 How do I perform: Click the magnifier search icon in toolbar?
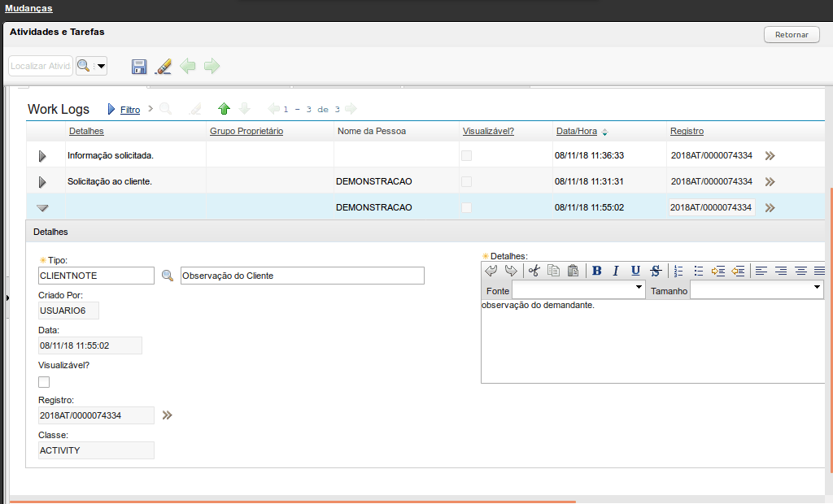(x=84, y=66)
